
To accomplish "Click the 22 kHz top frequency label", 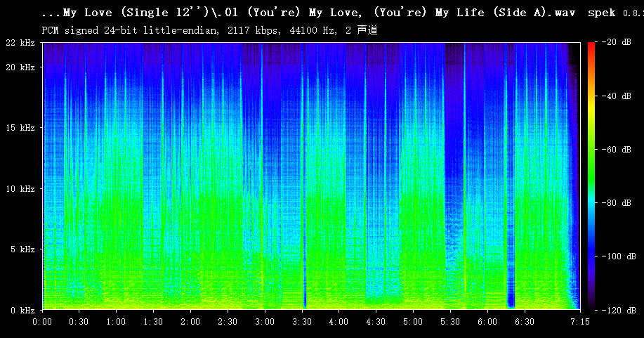I will [x=20, y=44].
